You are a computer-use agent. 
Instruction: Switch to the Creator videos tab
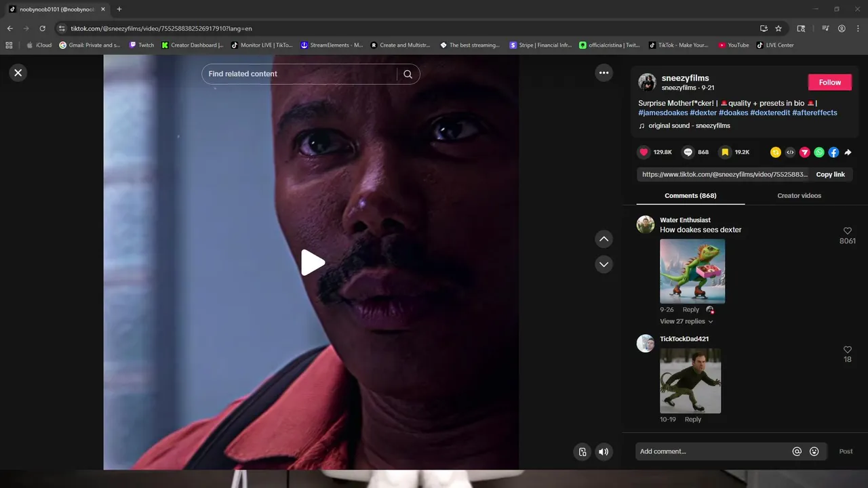coord(799,195)
